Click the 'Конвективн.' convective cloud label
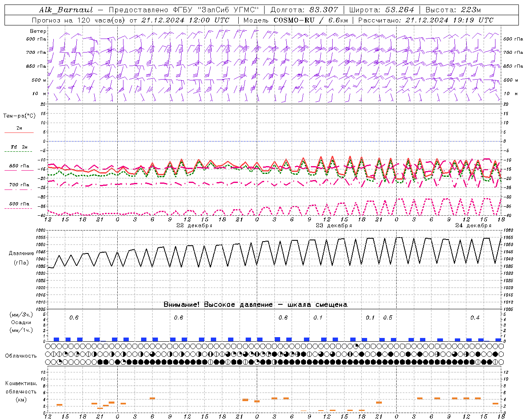Image resolution: width=525 pixels, height=420 pixels. (x=21, y=383)
